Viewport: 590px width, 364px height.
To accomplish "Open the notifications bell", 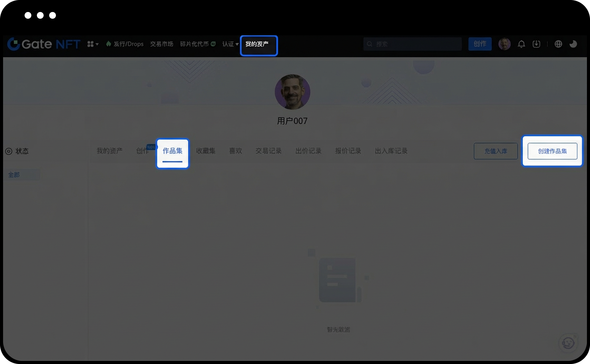I will coord(521,44).
